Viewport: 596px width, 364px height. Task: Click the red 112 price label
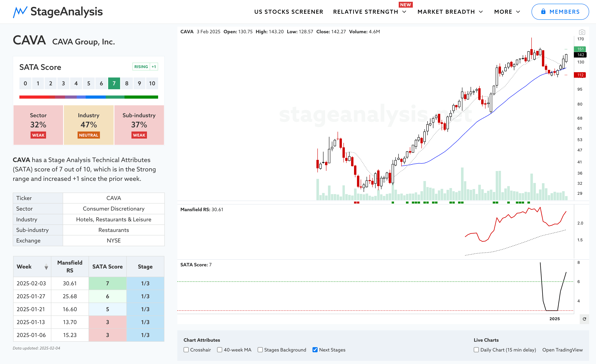pos(580,75)
